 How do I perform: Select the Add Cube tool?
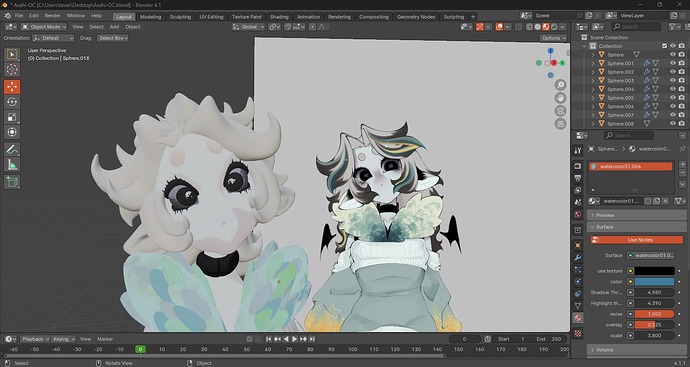pos(12,182)
